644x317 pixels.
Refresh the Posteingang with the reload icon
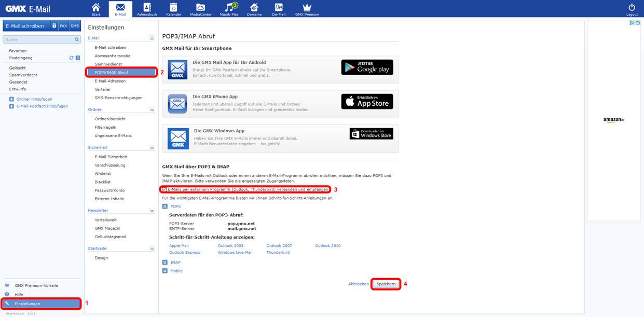72,58
